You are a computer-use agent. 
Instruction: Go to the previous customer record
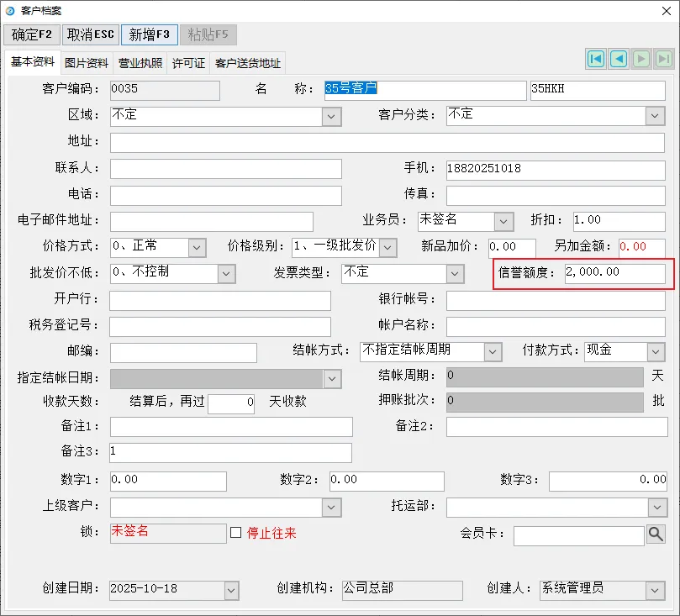[619, 59]
